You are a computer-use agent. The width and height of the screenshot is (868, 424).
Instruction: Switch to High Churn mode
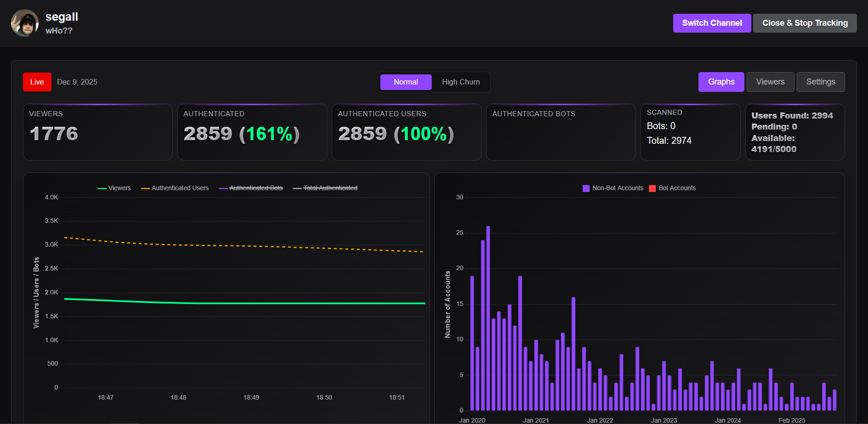click(460, 82)
